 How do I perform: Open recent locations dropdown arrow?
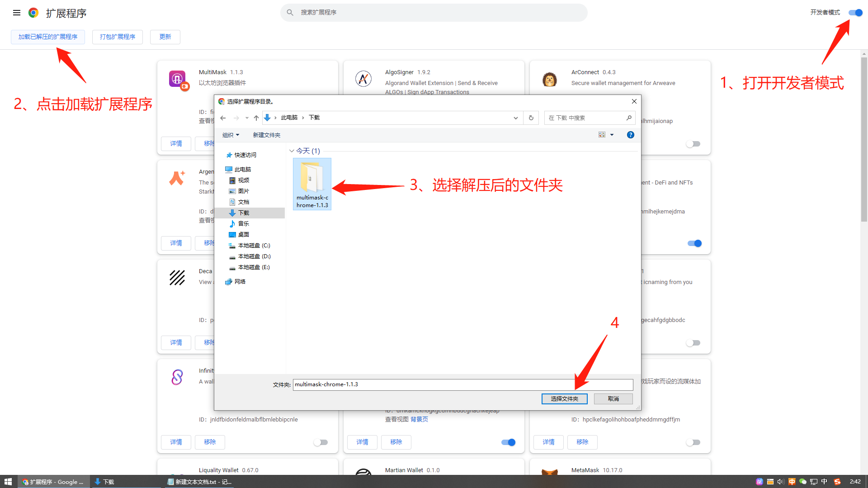pyautogui.click(x=247, y=118)
